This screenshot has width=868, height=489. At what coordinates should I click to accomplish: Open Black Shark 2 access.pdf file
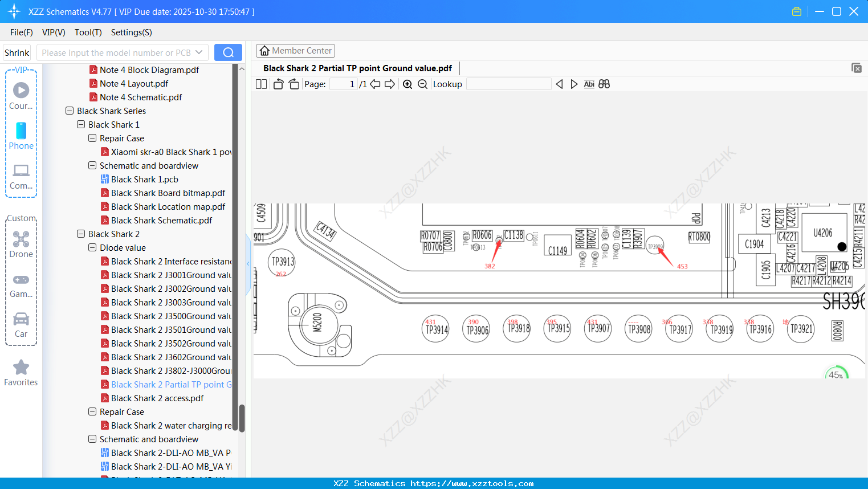[157, 398]
